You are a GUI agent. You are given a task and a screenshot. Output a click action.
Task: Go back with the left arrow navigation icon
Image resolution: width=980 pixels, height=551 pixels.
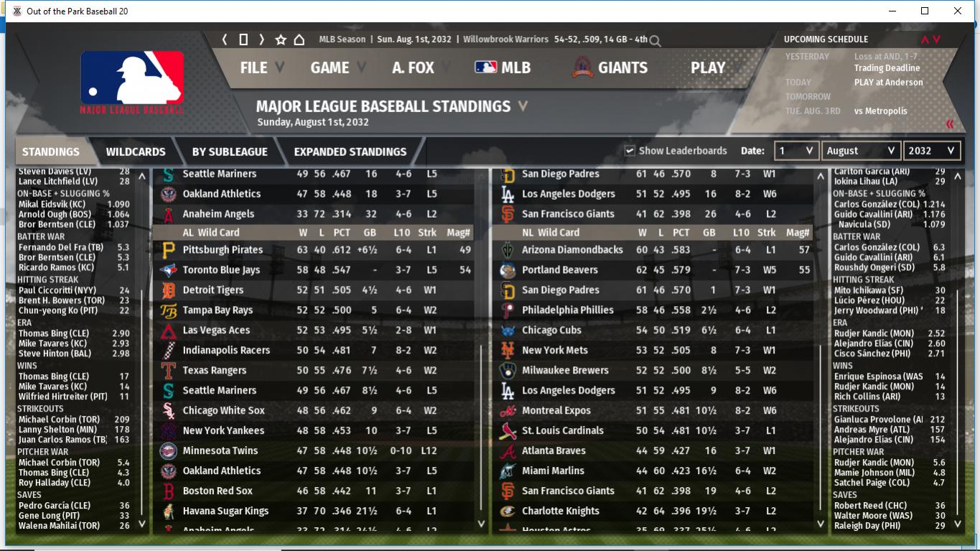point(225,40)
